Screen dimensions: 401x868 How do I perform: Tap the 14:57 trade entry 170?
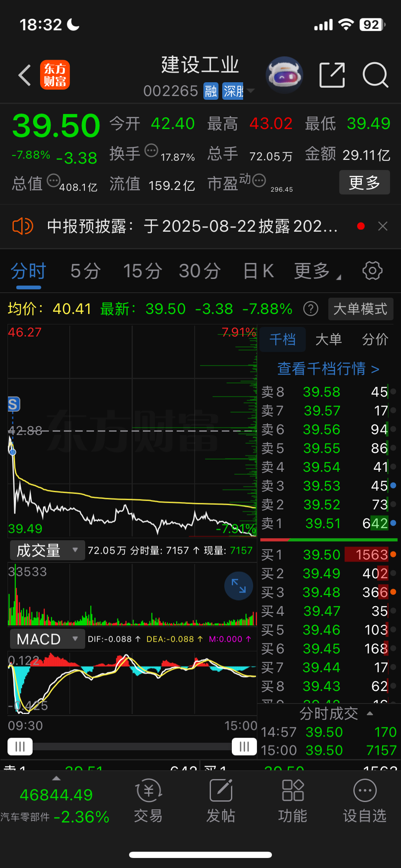tap(328, 732)
